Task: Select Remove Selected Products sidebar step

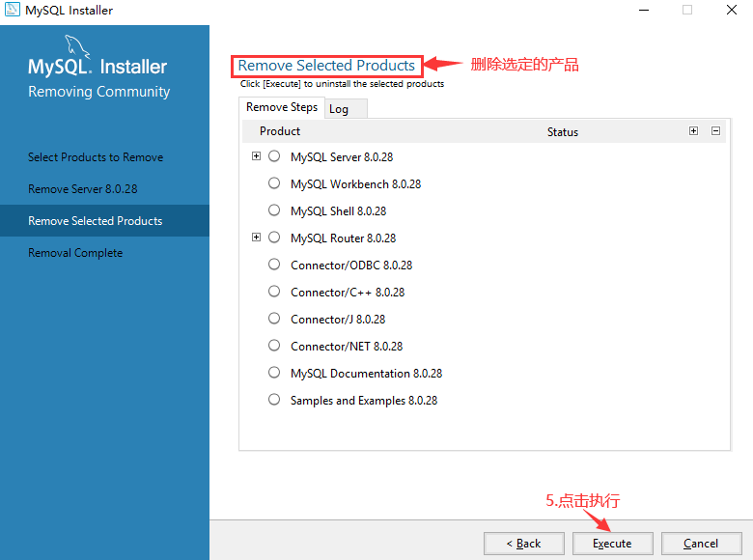Action: coord(104,221)
